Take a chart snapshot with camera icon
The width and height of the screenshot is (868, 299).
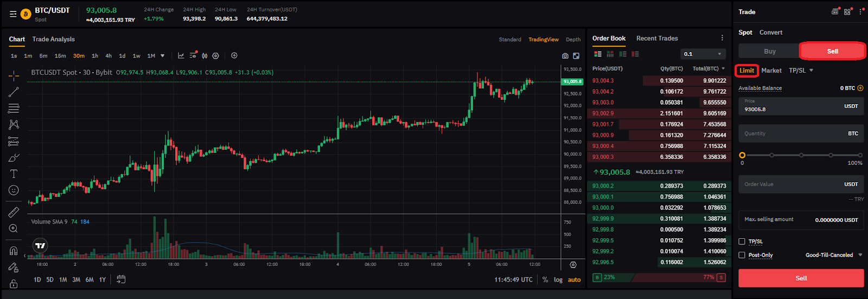click(565, 56)
